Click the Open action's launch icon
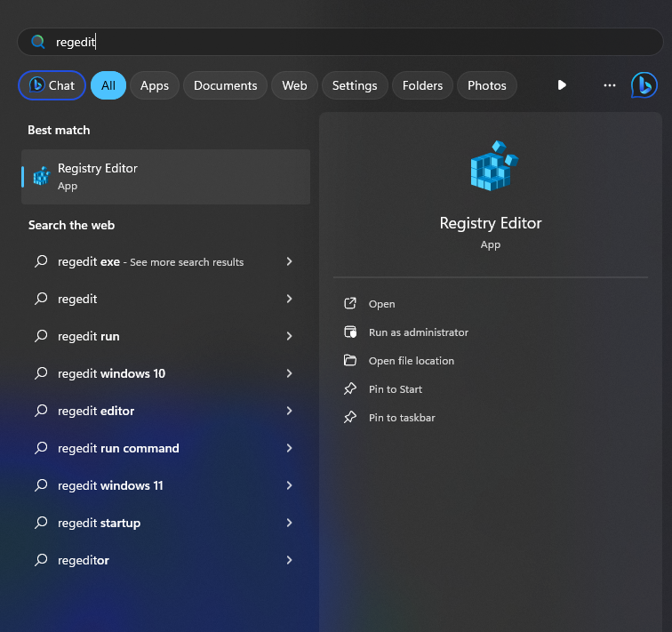Image resolution: width=672 pixels, height=632 pixels. [x=350, y=303]
